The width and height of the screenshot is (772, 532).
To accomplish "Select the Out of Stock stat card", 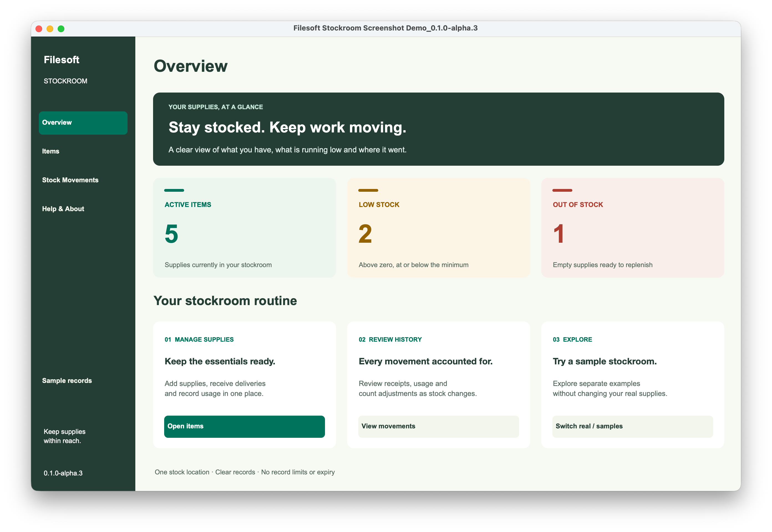I will click(632, 228).
